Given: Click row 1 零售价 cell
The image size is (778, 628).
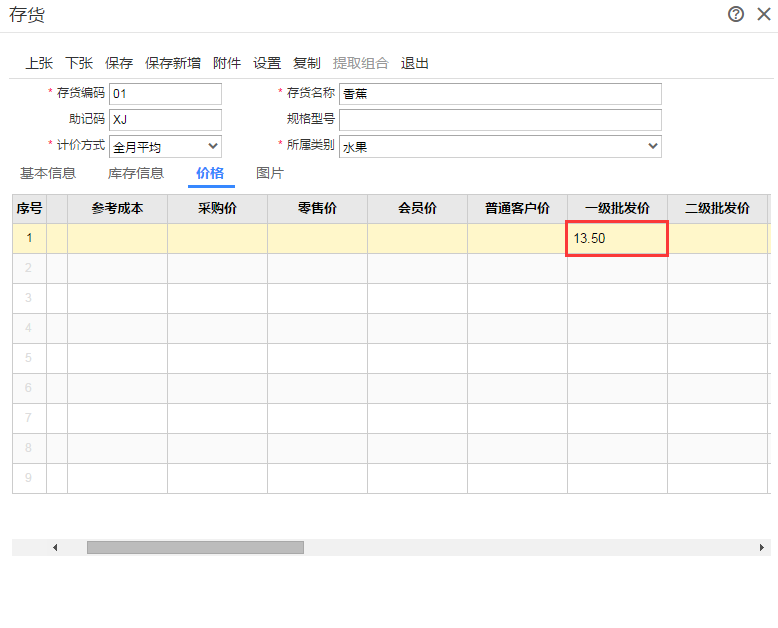Looking at the screenshot, I should click(318, 239).
